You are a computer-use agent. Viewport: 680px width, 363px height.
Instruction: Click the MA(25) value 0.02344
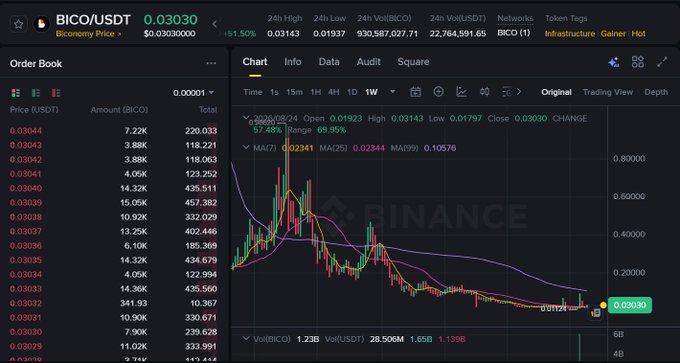pos(369,148)
